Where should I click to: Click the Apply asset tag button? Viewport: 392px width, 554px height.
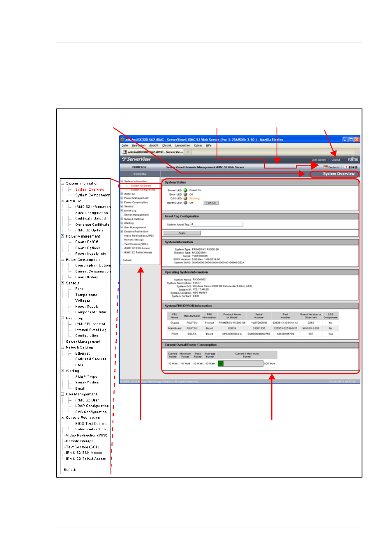pos(182,233)
